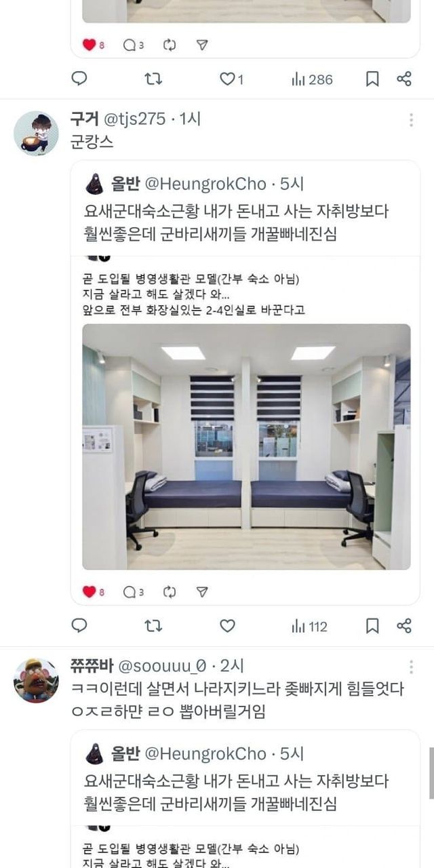Open the @soouuu_0 username link
Image resolution: width=434 pixels, height=868 pixels.
pos(162,666)
